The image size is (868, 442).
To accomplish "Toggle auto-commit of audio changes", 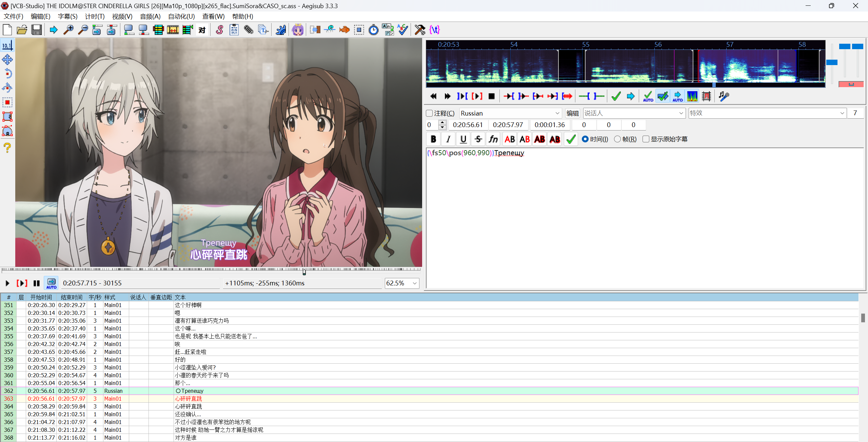I will (648, 96).
